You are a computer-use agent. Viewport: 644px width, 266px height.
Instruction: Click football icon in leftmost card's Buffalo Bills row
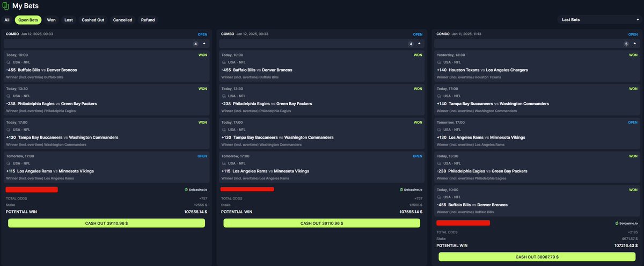click(9, 62)
